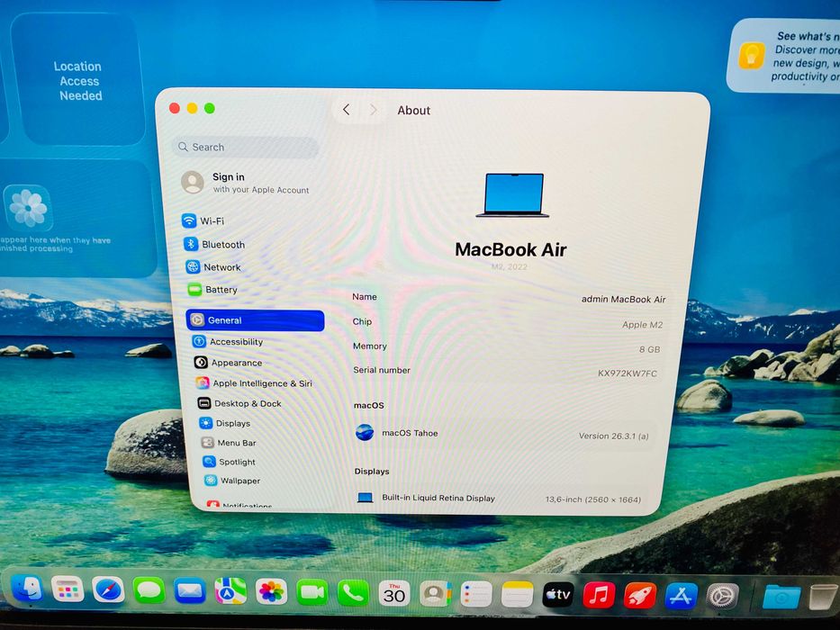Viewport: 840px width, 630px height.
Task: Open Apple TV from the Dock
Action: coord(557,594)
